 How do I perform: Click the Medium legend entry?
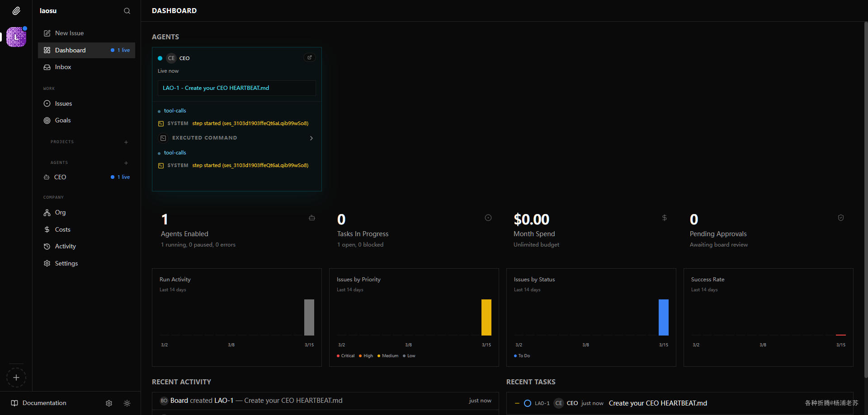(x=388, y=356)
